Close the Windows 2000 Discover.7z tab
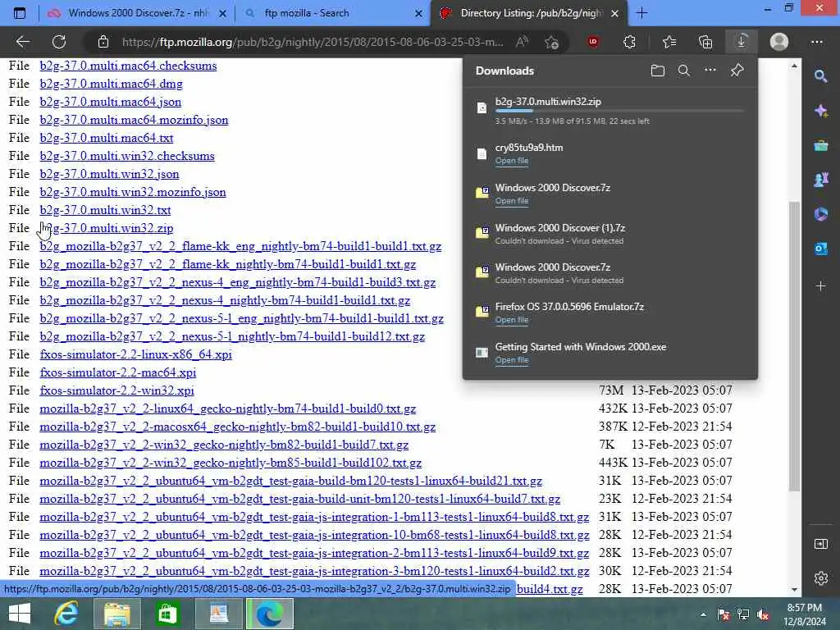 (x=223, y=13)
